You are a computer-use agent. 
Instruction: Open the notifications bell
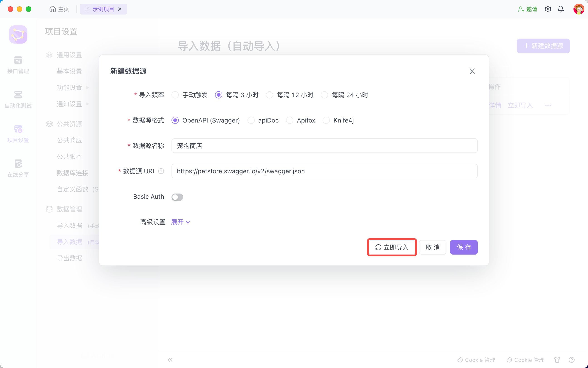click(561, 9)
